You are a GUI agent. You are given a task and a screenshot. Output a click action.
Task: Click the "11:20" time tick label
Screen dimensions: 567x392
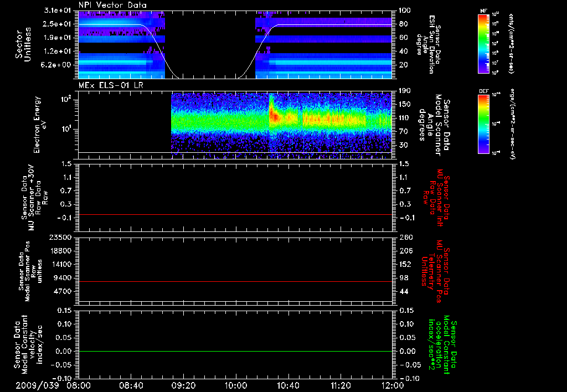coord(341,385)
